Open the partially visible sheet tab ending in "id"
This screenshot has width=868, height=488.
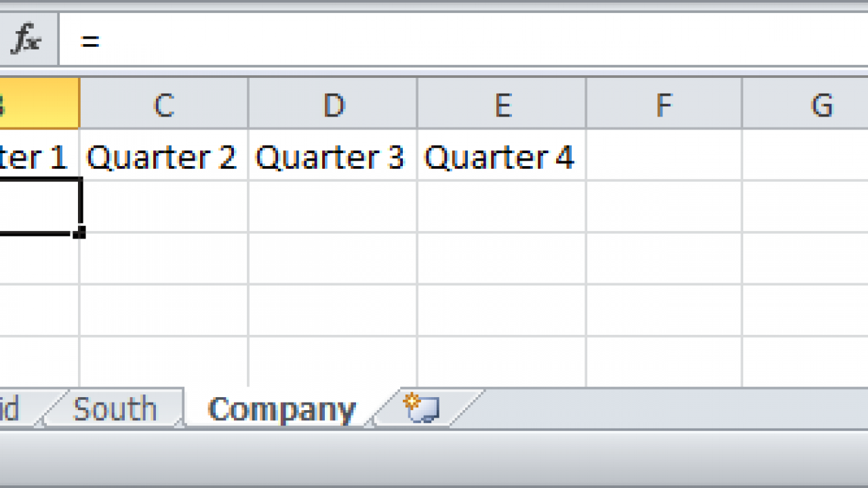[12, 409]
